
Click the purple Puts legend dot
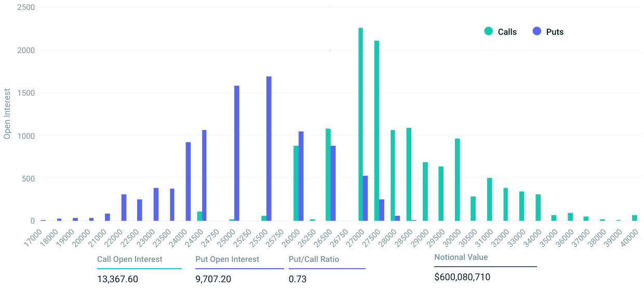coord(537,31)
